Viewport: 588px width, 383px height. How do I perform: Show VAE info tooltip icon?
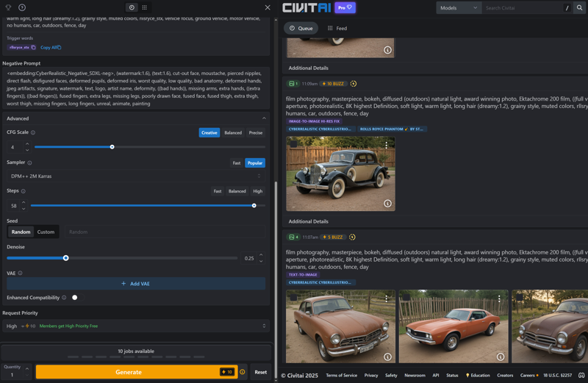21,273
